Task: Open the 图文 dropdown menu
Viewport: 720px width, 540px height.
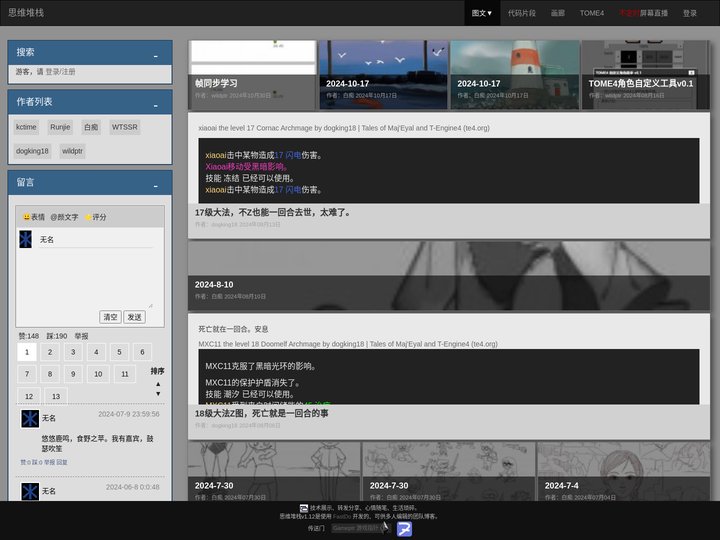Action: (481, 13)
